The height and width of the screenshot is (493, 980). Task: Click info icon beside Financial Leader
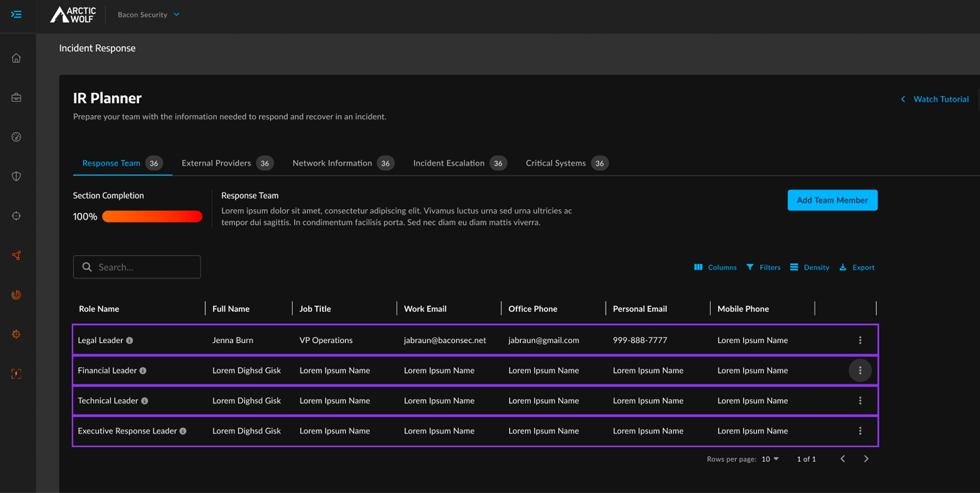(143, 371)
